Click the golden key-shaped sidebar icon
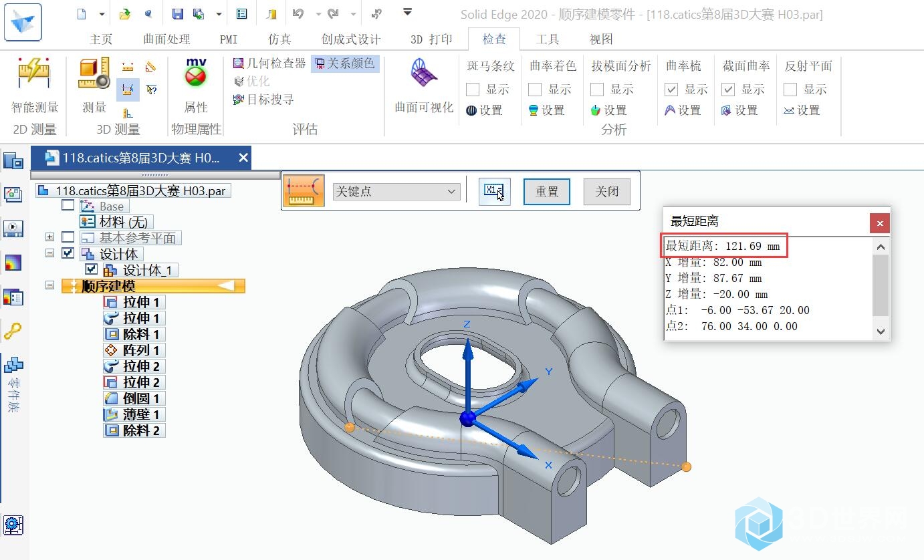Image resolution: width=924 pixels, height=560 pixels. point(13,330)
